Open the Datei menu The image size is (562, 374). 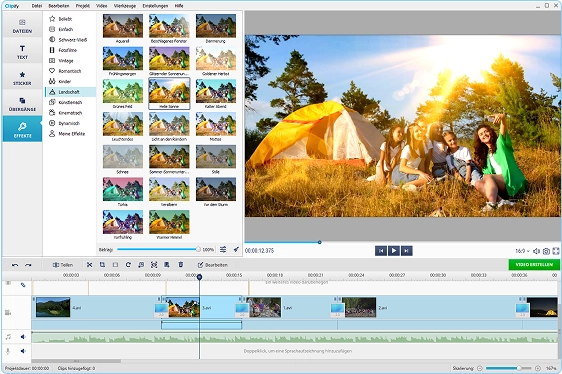pyautogui.click(x=37, y=6)
